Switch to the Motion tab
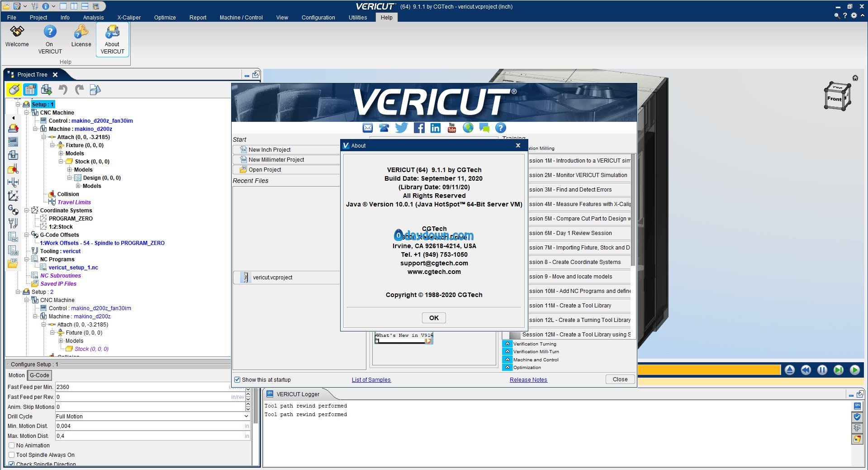This screenshot has width=868, height=470. click(x=16, y=375)
